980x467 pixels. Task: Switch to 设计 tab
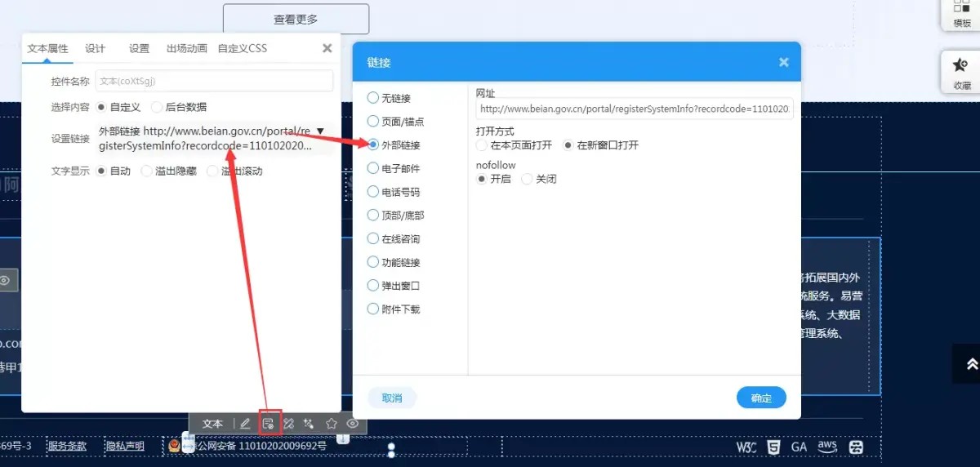96,48
